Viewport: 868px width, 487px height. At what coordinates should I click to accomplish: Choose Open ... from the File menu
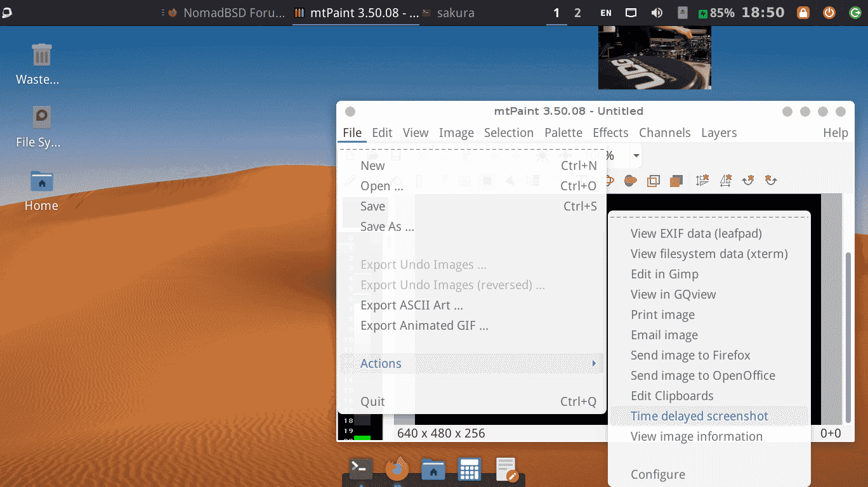[x=472, y=186]
